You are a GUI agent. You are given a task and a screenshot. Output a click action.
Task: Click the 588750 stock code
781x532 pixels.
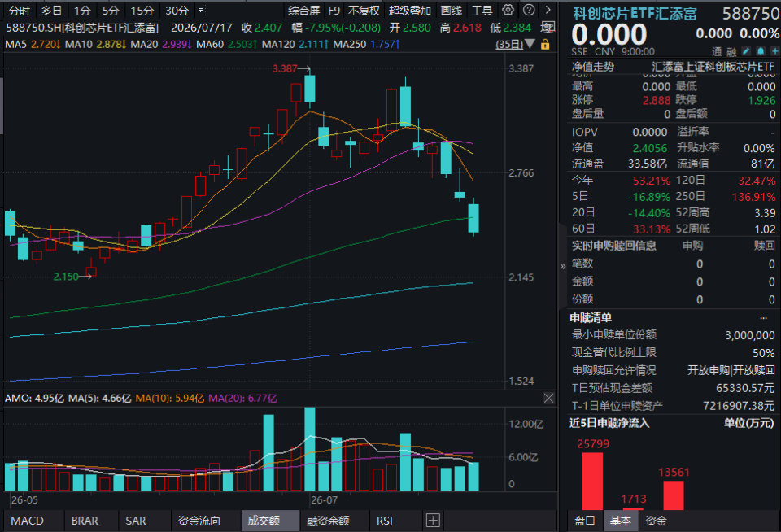point(751,14)
